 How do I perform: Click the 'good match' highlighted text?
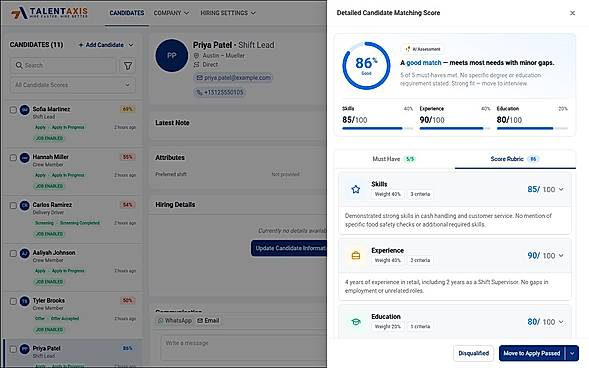coord(424,63)
